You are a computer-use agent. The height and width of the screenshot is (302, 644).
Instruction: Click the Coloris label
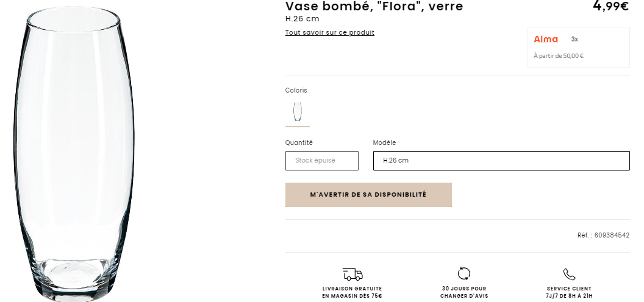[296, 90]
